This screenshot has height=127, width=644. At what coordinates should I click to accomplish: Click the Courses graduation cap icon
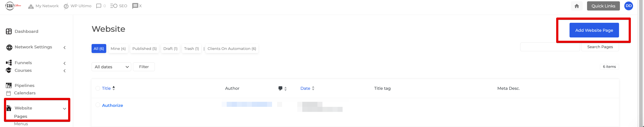pyautogui.click(x=9, y=70)
